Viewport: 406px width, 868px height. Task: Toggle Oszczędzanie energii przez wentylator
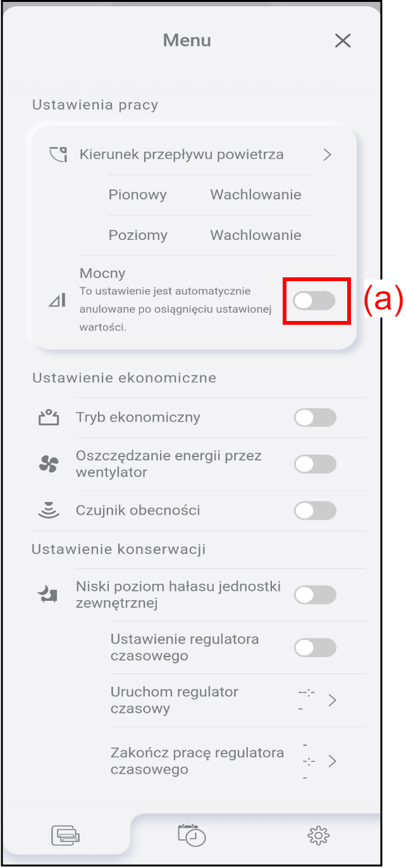point(315,465)
